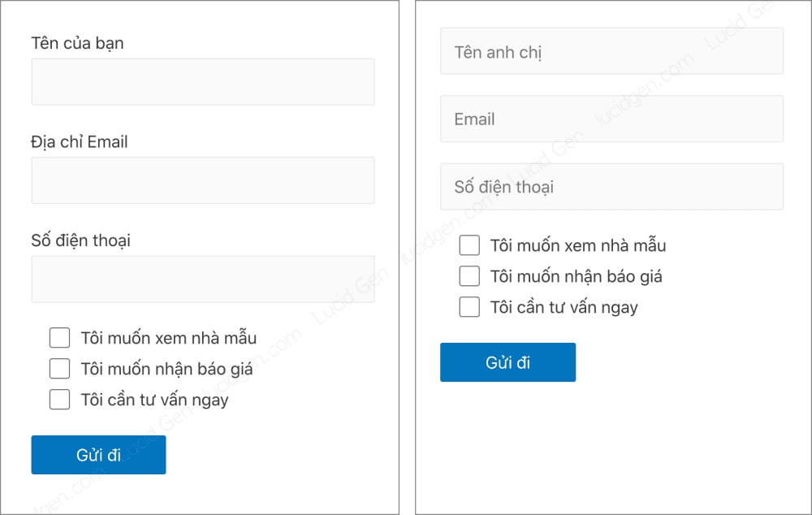The height and width of the screenshot is (515, 812).
Task: Click the 'Tên anh chị' placeholder field
Action: (611, 52)
